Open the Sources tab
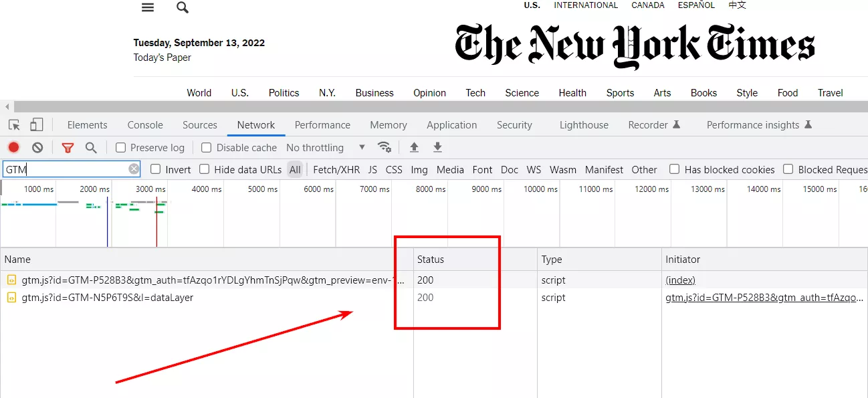The width and height of the screenshot is (868, 398). (200, 125)
